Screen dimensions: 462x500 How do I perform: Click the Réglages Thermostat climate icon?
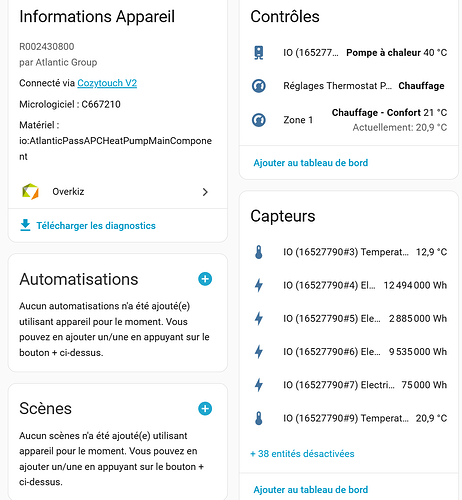click(x=259, y=86)
